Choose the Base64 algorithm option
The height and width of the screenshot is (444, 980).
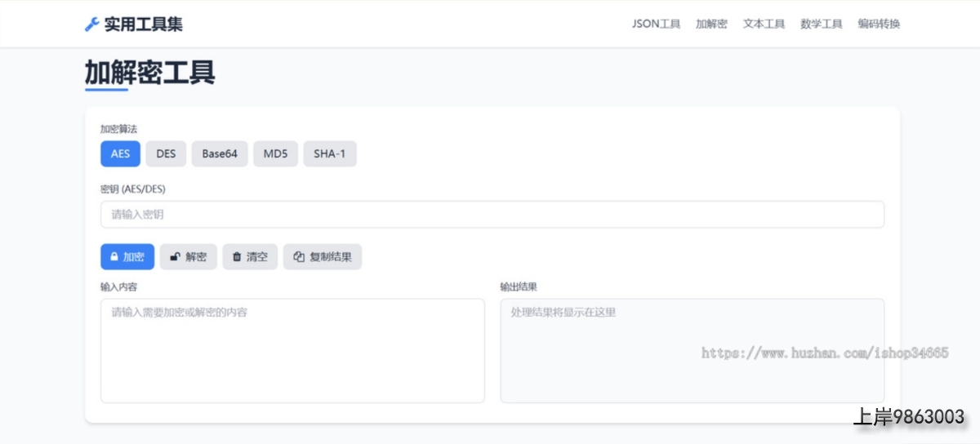(x=220, y=154)
